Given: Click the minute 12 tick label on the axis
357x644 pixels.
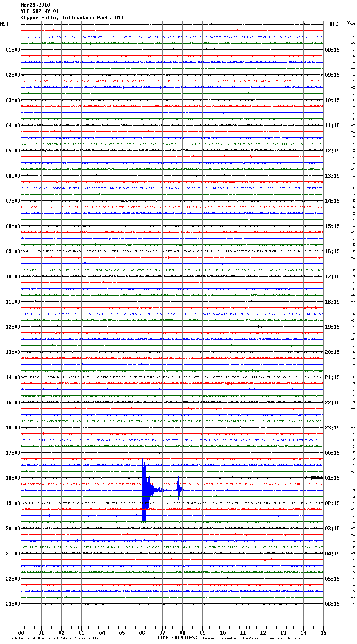Looking at the screenshot, I should click(263, 633).
